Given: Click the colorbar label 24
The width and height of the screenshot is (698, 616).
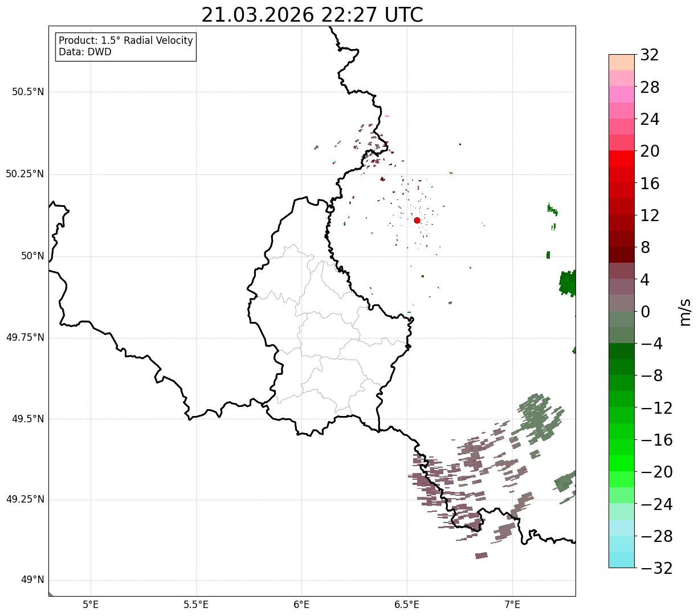Looking at the screenshot, I should [650, 119].
